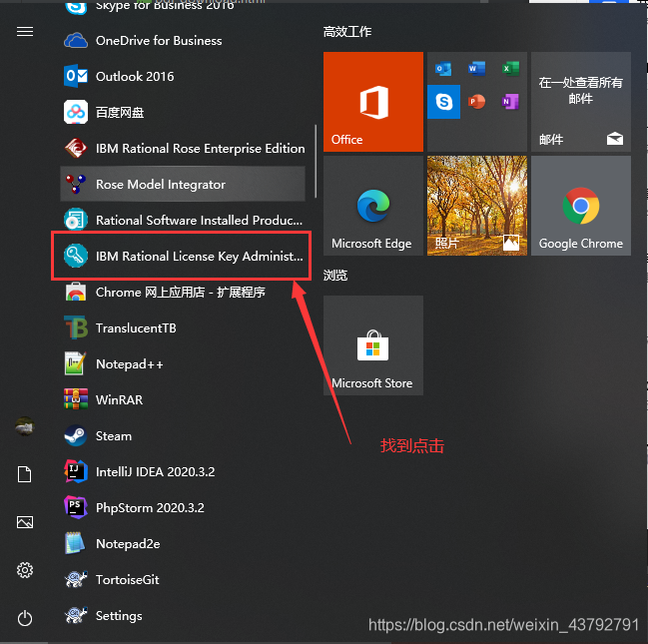The width and height of the screenshot is (648, 644).
Task: Open the Microsoft Edge tile
Action: coord(373,206)
